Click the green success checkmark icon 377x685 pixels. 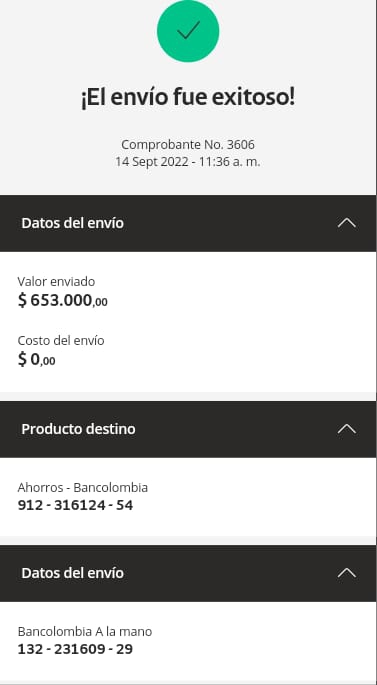188,31
